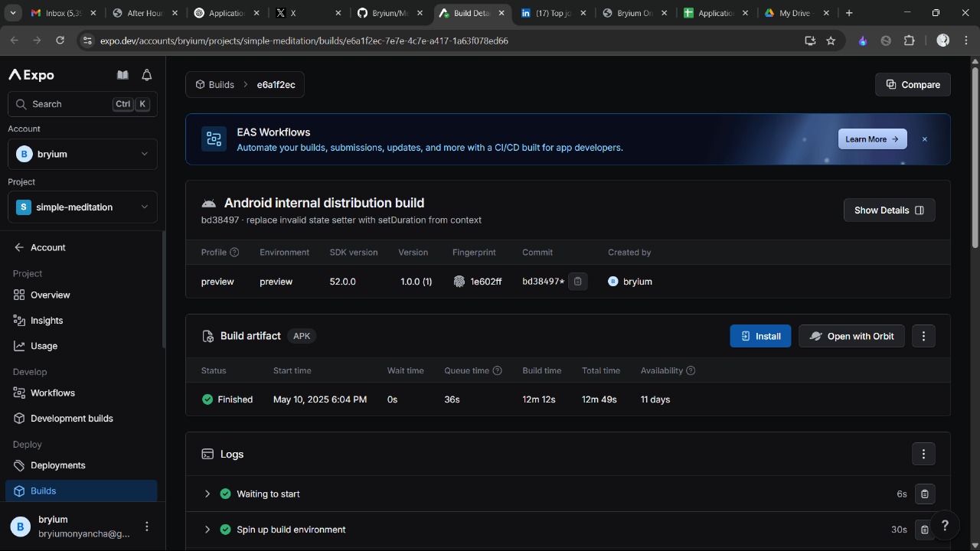Click the Profile info icon

click(x=234, y=253)
